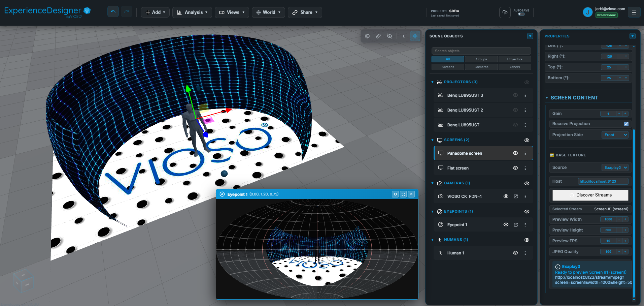Open options menu for Benq LU895UST 2
This screenshot has width=644, height=306.
click(x=525, y=110)
